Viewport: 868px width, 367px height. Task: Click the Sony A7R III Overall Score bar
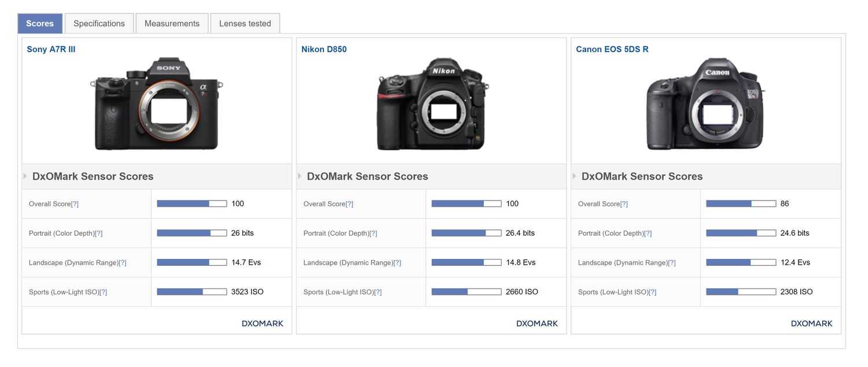pyautogui.click(x=192, y=203)
